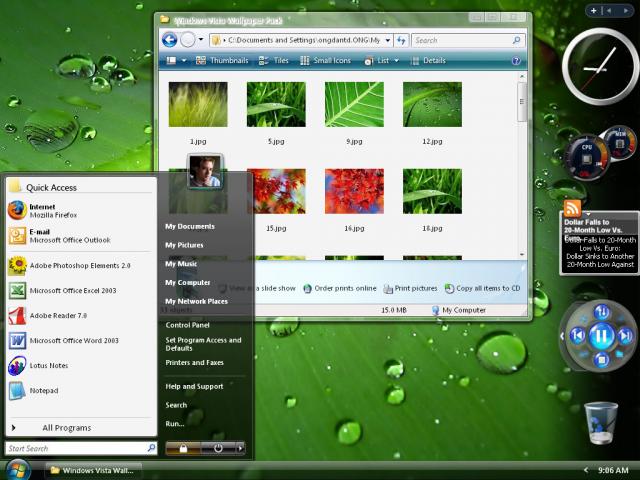Switch to List view
Viewport: 640px width, 480px height.
pyautogui.click(x=376, y=60)
